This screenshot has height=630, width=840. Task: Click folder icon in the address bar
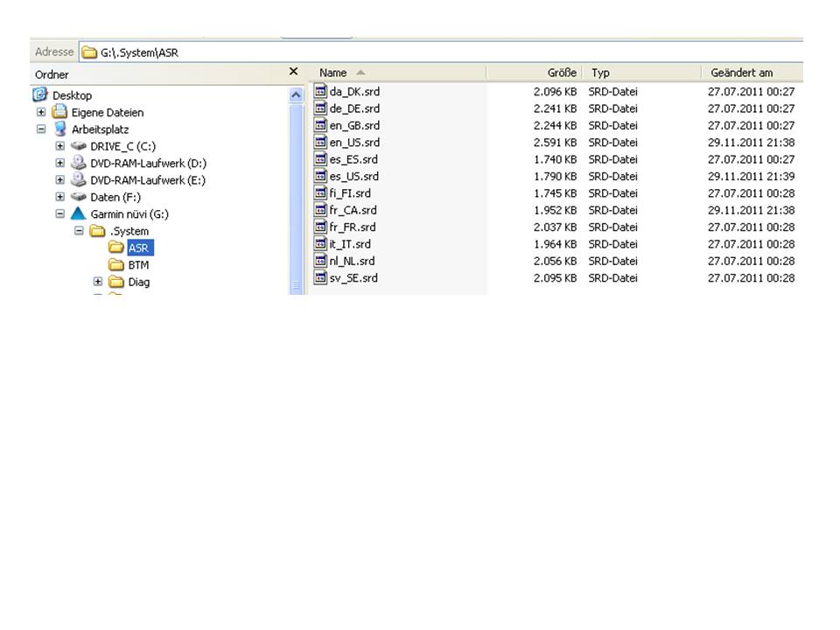[89, 52]
